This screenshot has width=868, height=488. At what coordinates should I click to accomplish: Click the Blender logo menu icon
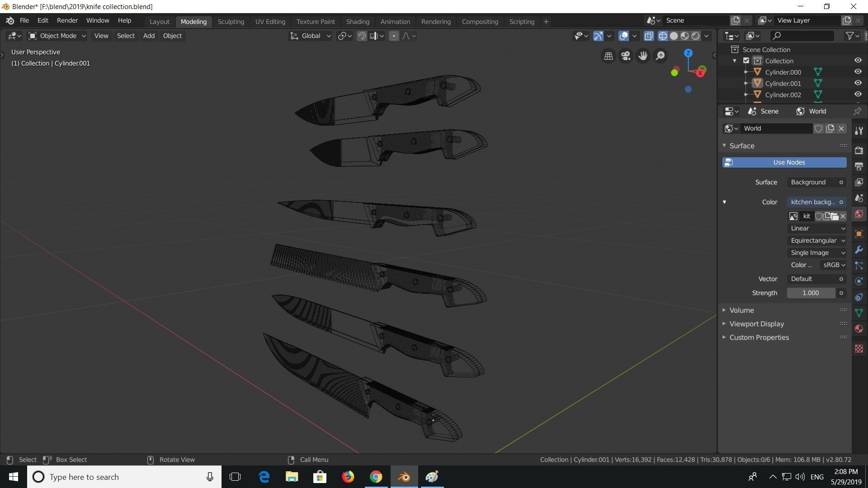[x=10, y=21]
